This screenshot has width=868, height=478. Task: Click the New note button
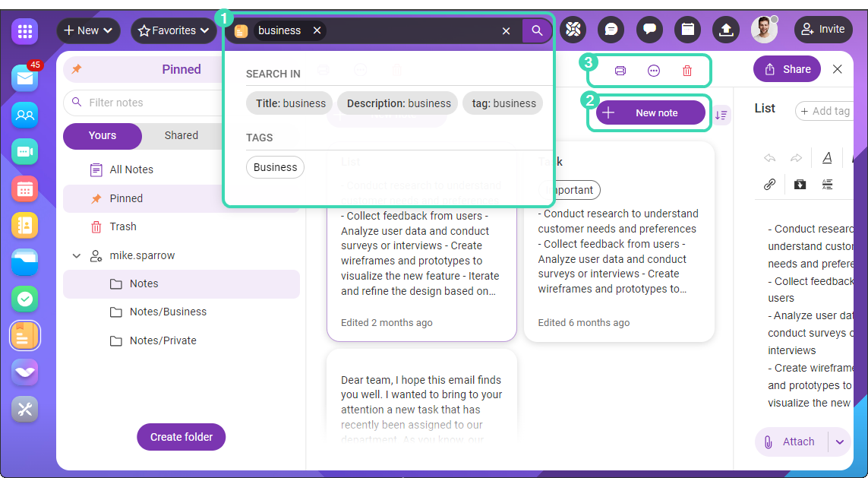(x=651, y=113)
